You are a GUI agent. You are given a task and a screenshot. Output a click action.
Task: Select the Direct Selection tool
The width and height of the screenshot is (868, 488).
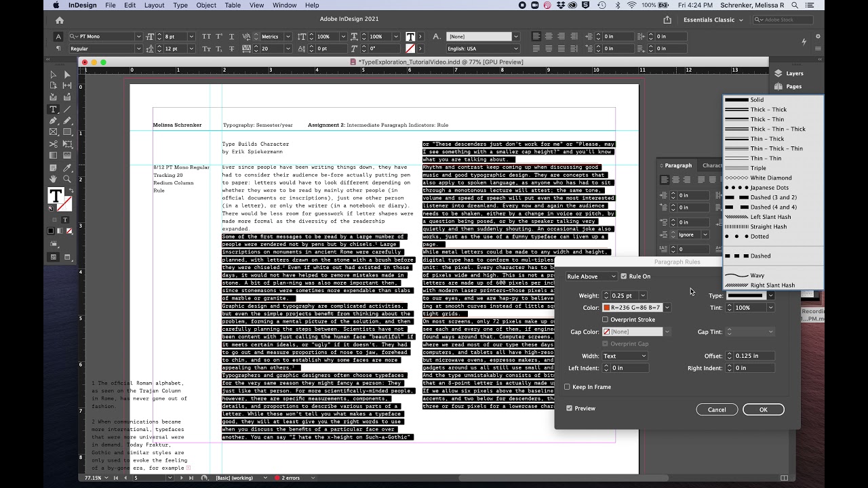click(x=67, y=75)
